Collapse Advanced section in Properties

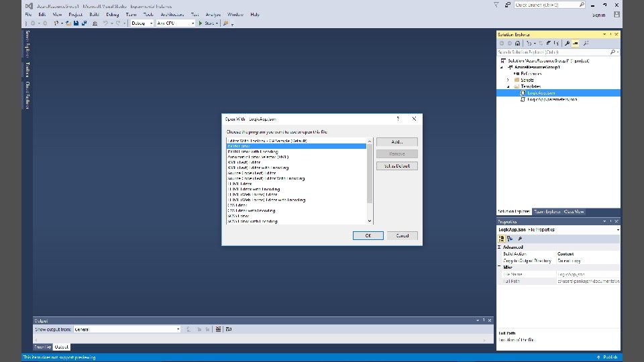coord(499,247)
